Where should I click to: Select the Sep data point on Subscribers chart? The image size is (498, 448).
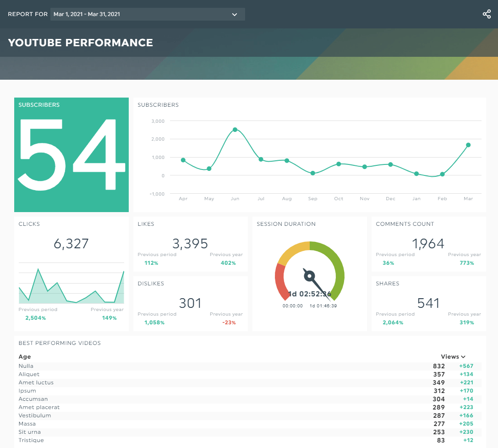[x=313, y=173]
